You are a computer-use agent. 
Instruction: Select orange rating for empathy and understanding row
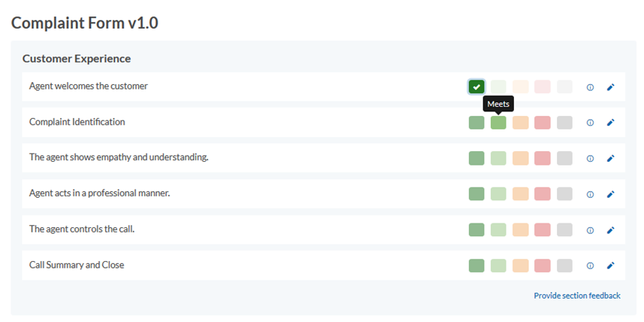(520, 158)
